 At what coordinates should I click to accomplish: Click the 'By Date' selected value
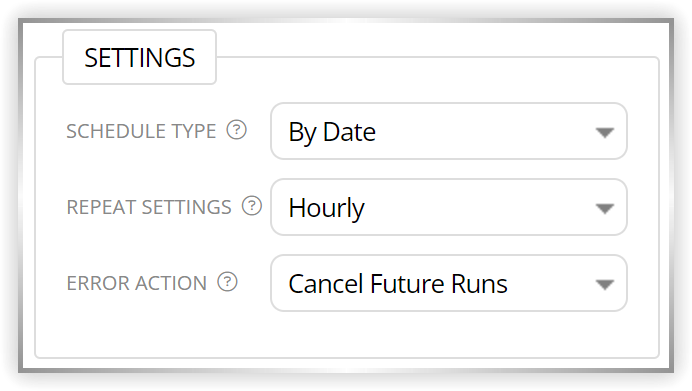tap(332, 132)
